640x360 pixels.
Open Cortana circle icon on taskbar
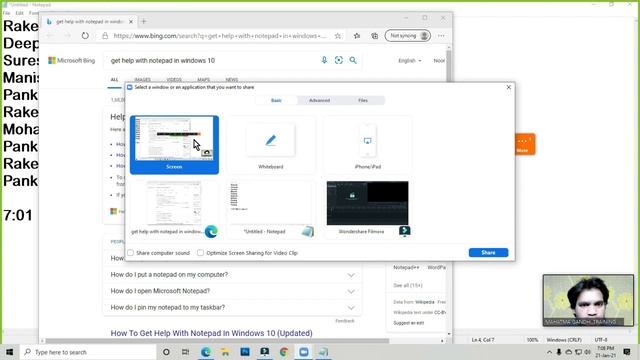pyautogui.click(x=166, y=352)
